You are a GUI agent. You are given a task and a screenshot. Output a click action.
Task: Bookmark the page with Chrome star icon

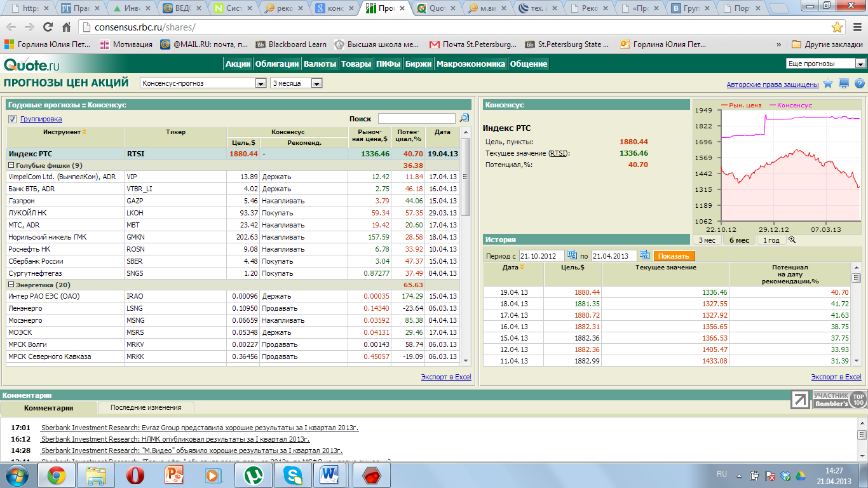(837, 27)
